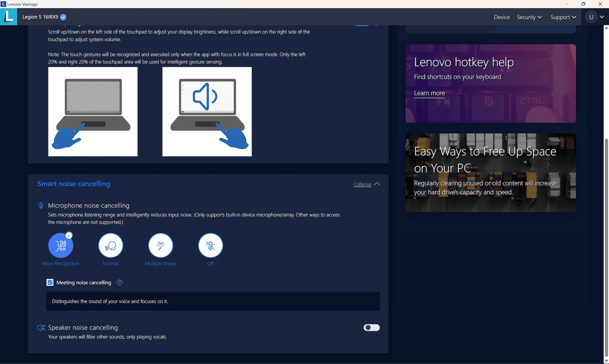Click the Smart noise cancelling heading
Image resolution: width=609 pixels, height=364 pixels.
(74, 184)
